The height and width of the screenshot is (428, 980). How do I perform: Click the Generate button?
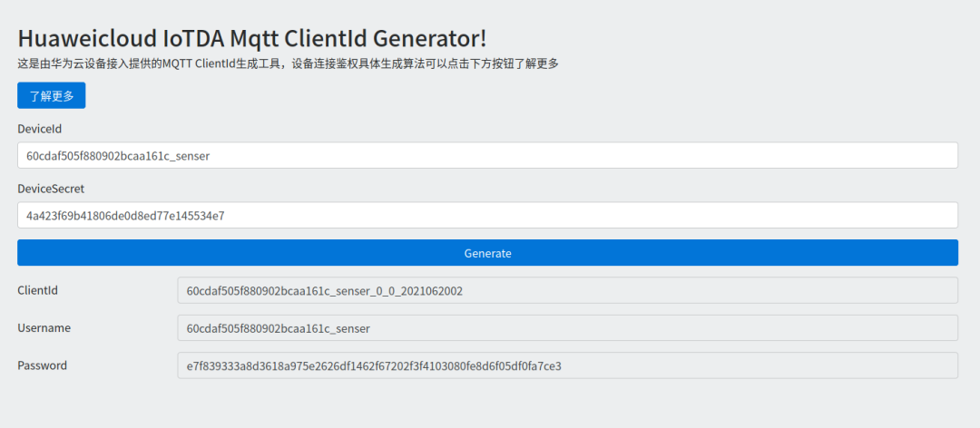click(x=487, y=253)
